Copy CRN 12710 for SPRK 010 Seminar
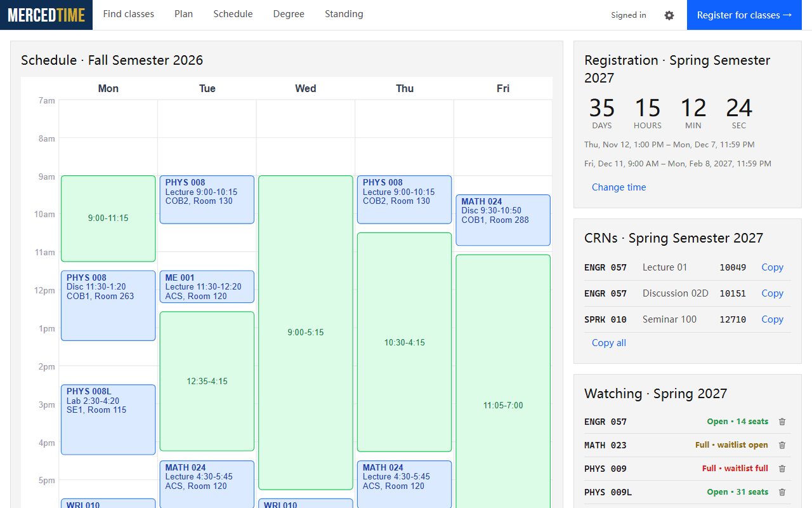The image size is (812, 508). 772,319
